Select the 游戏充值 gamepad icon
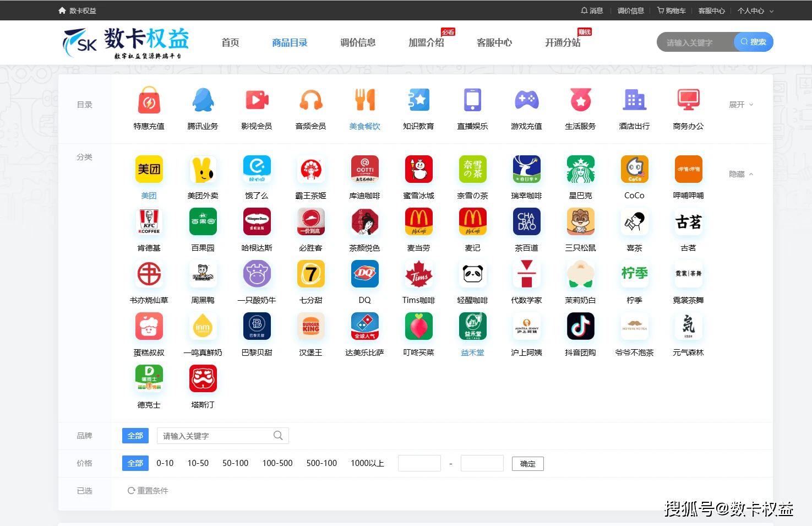Image resolution: width=812 pixels, height=526 pixels. [x=526, y=100]
